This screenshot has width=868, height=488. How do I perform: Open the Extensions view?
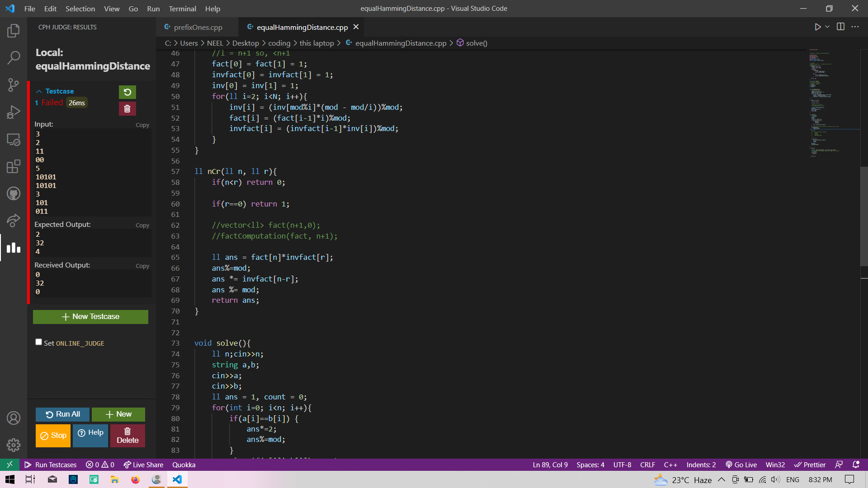pyautogui.click(x=13, y=166)
